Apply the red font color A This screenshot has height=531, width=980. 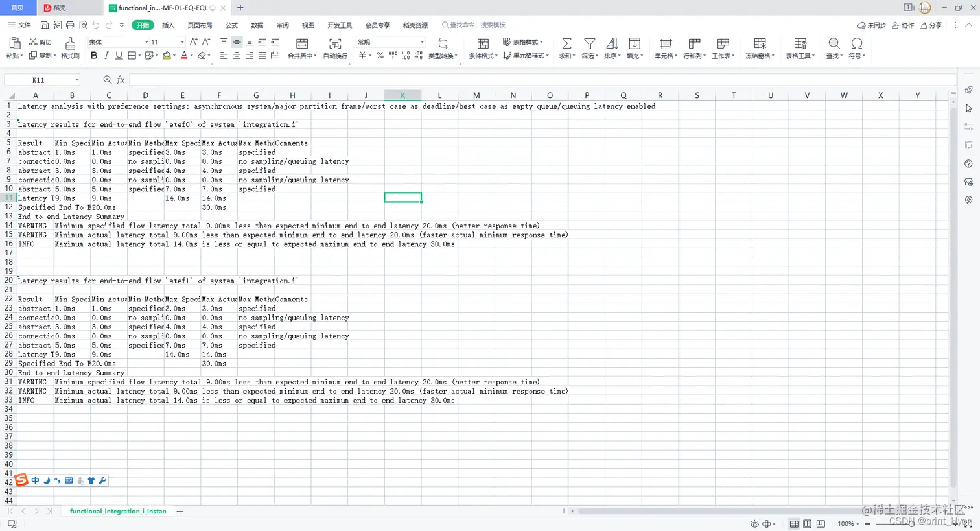[184, 56]
